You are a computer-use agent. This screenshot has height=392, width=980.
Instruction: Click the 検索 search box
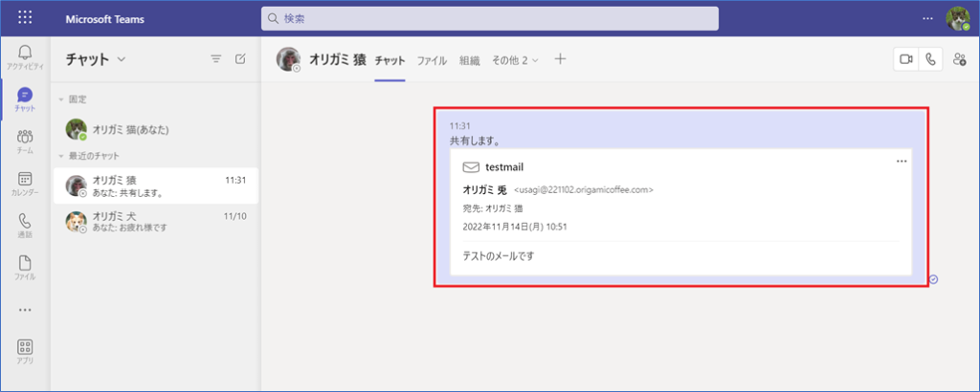[x=489, y=19]
